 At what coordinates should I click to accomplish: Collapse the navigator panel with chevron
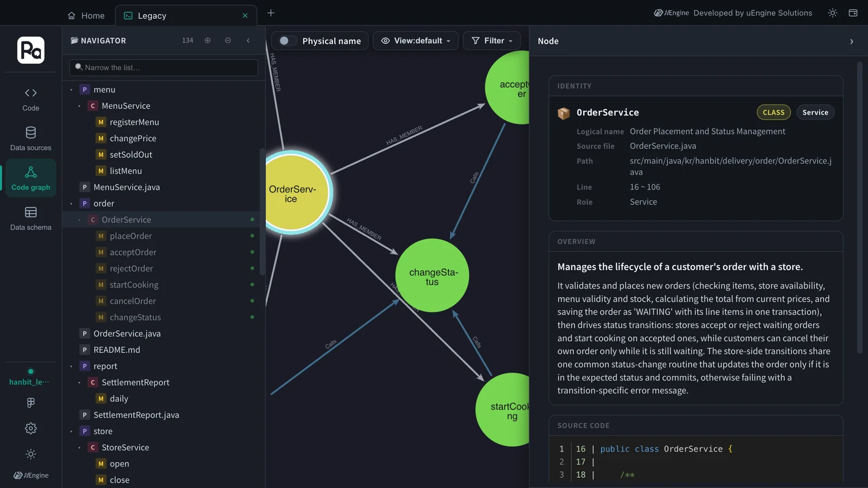tap(248, 41)
